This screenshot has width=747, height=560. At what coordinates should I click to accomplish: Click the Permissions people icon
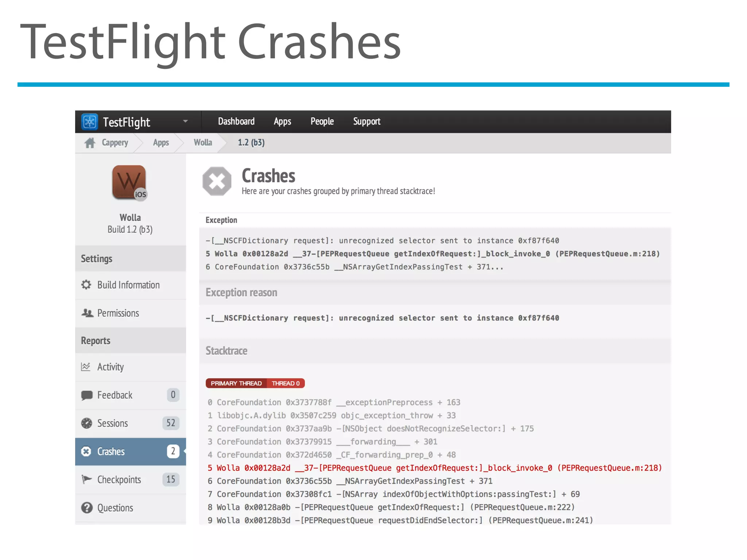click(87, 313)
